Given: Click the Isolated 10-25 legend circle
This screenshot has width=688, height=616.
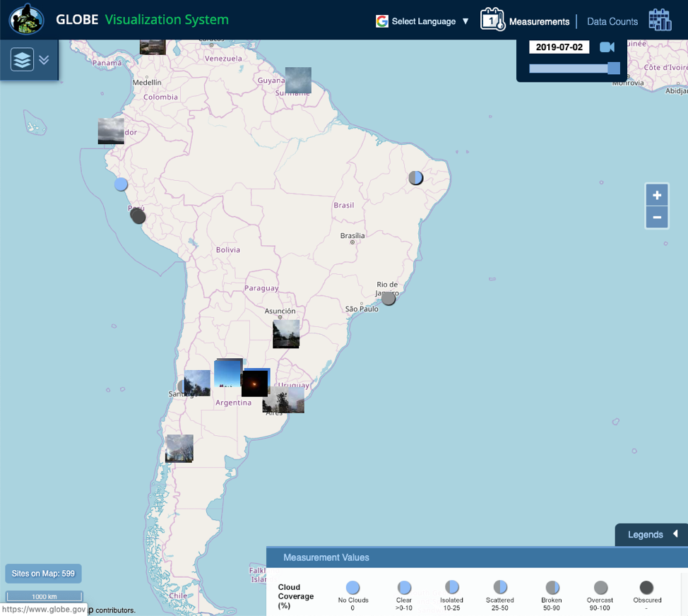Looking at the screenshot, I should [x=452, y=587].
